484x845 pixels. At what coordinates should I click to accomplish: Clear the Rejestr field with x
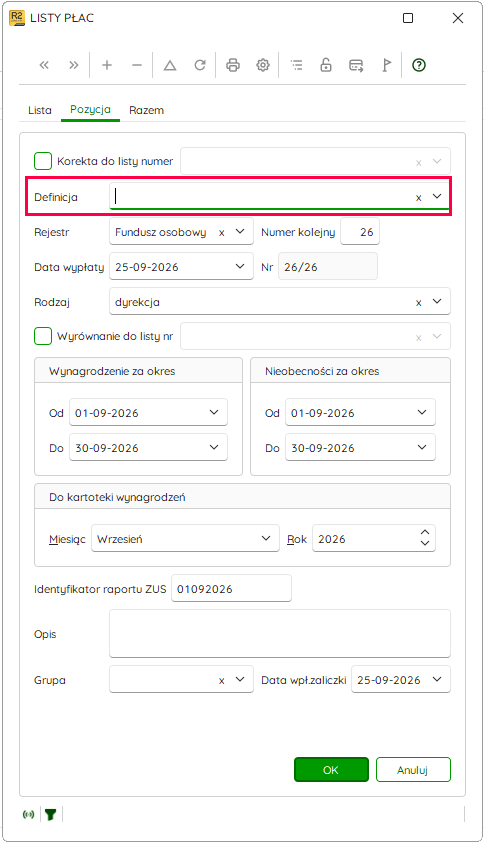[x=222, y=233]
